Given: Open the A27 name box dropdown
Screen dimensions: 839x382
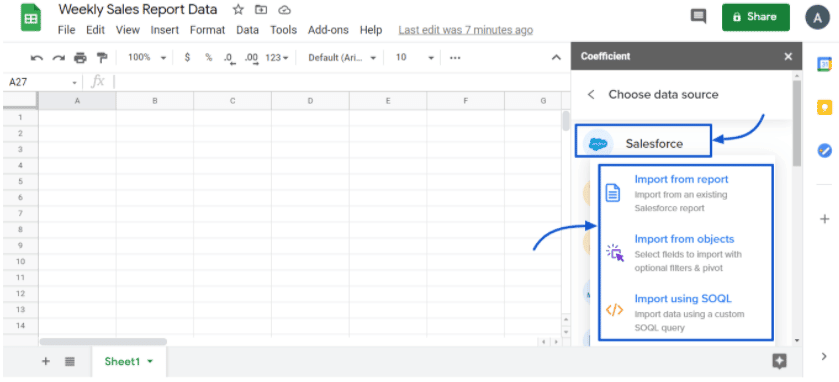Looking at the screenshot, I should (74, 82).
